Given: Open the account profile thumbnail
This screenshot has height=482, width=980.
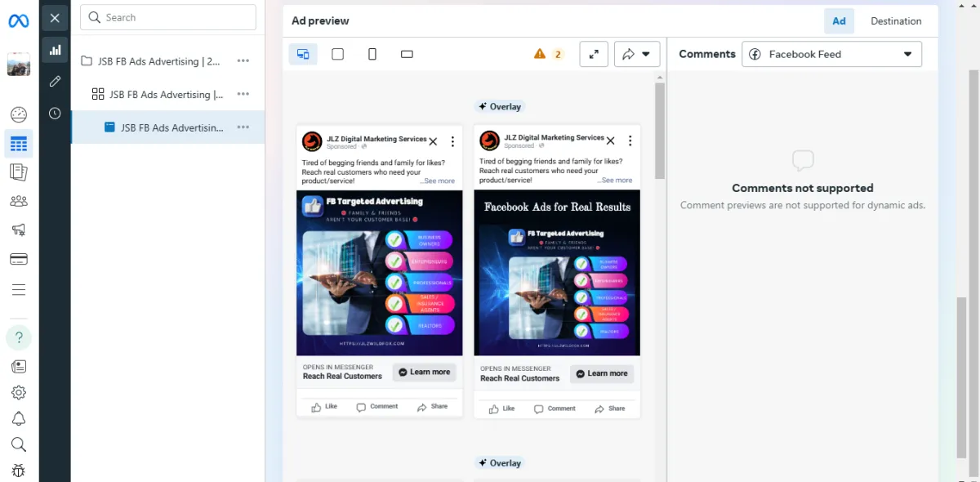Looking at the screenshot, I should tap(19, 65).
